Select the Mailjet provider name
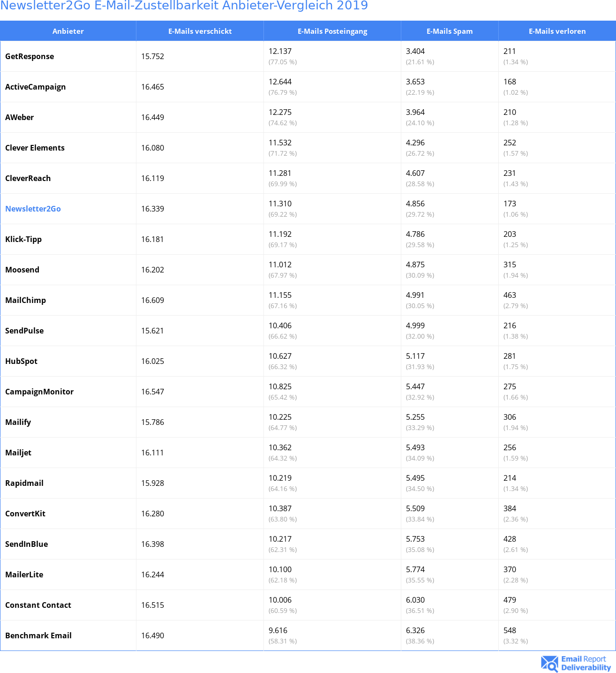The height and width of the screenshot is (673, 616). point(18,453)
